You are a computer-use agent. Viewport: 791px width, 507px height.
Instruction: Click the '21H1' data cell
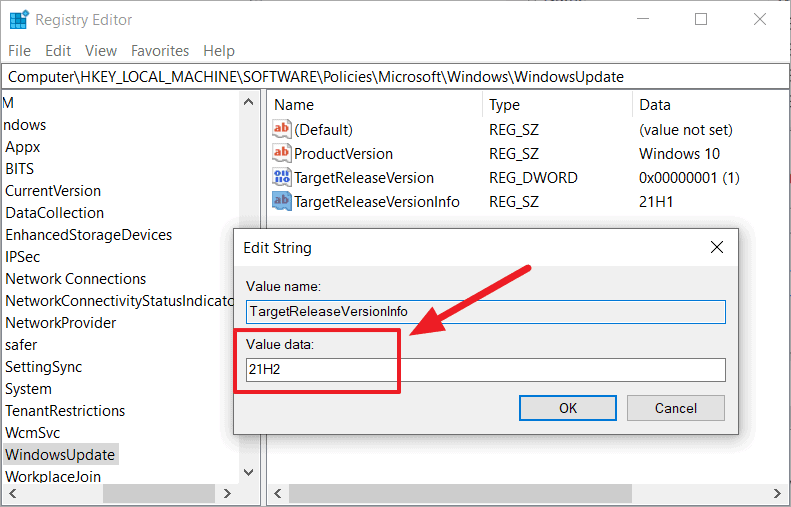[656, 202]
